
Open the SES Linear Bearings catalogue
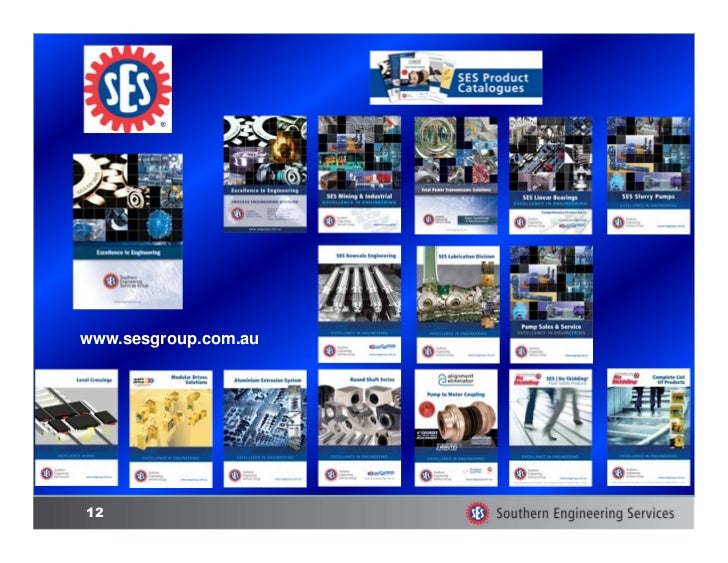(x=551, y=175)
